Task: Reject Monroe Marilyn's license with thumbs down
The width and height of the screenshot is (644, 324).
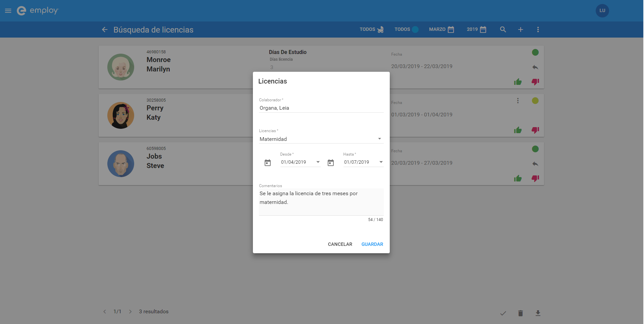Action: pos(535,82)
